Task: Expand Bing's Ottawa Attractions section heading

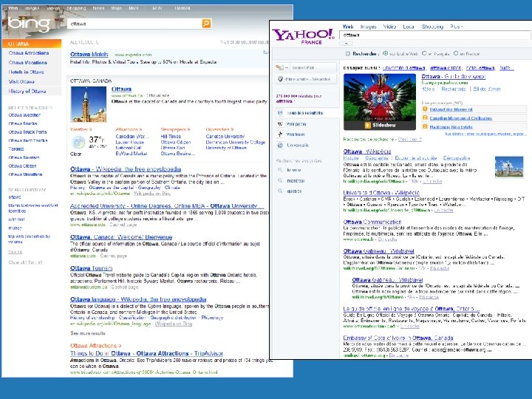Action: click(95, 346)
